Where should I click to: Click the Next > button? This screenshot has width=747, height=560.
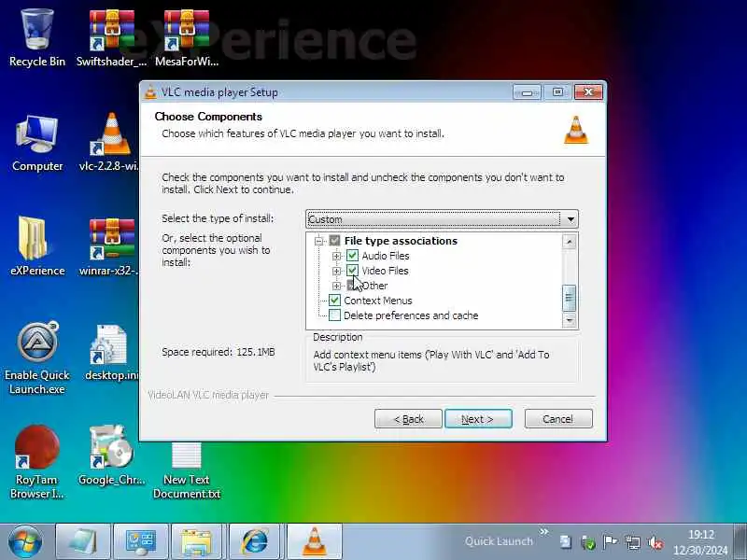[x=478, y=419]
